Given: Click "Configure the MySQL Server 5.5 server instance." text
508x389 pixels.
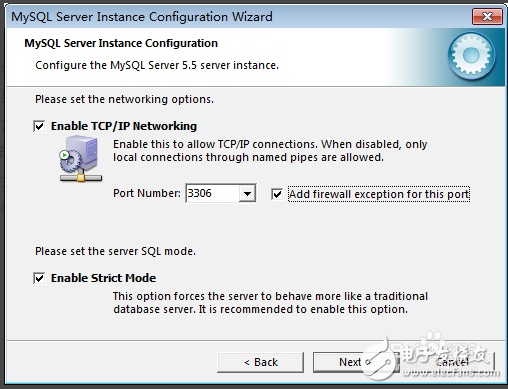Looking at the screenshot, I should 157,65.
